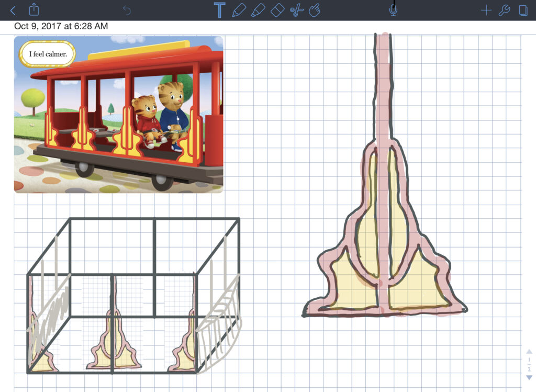Open the plus insert menu
Screen dimensions: 536x392
coord(486,10)
